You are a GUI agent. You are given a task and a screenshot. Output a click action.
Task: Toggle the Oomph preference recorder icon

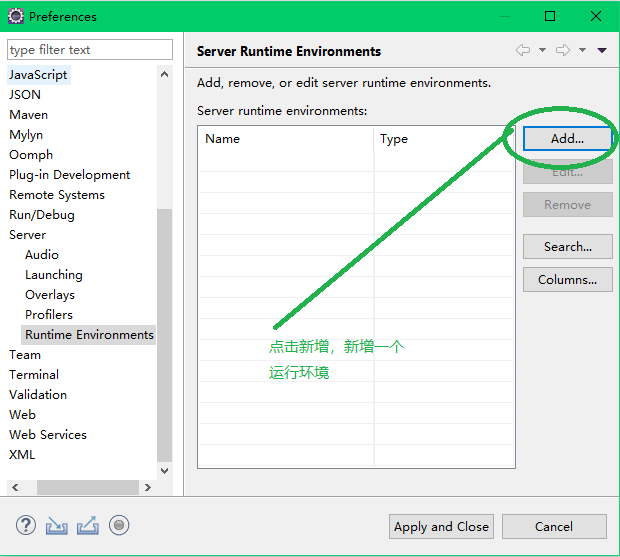pyautogui.click(x=119, y=525)
